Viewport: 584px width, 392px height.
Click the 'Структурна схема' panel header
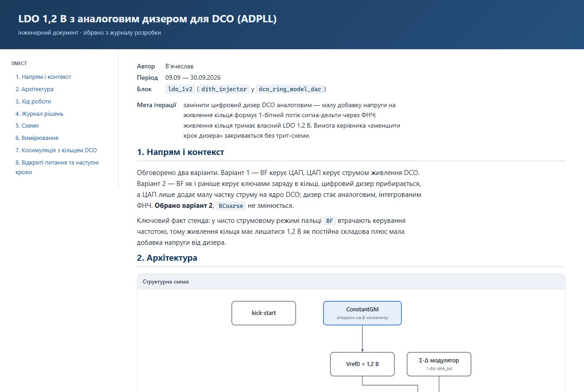[x=351, y=282]
